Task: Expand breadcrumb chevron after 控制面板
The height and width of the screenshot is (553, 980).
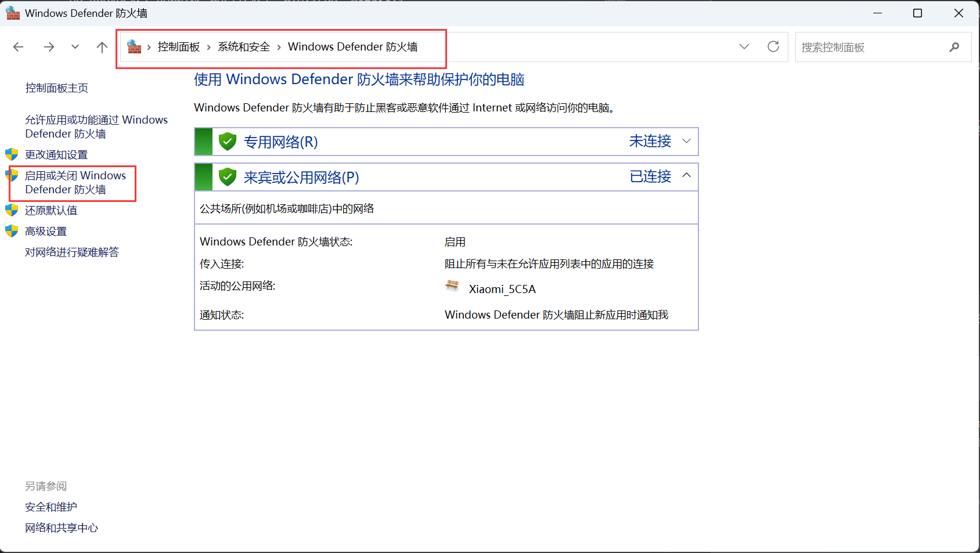Action: [209, 47]
